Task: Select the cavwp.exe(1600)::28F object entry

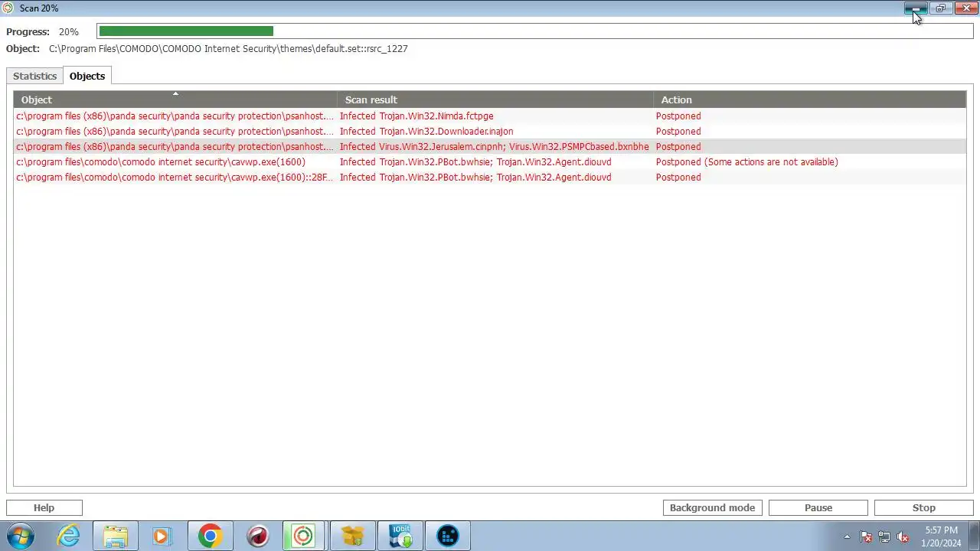Action: [175, 178]
